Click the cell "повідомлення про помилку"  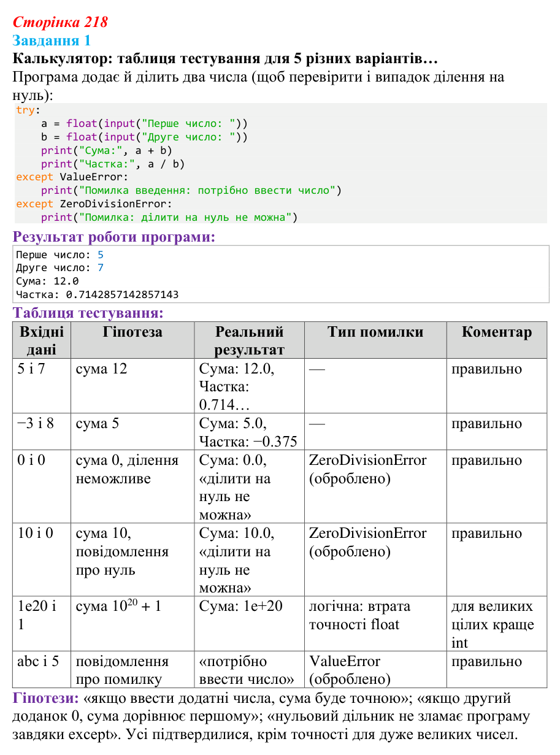coord(132,670)
